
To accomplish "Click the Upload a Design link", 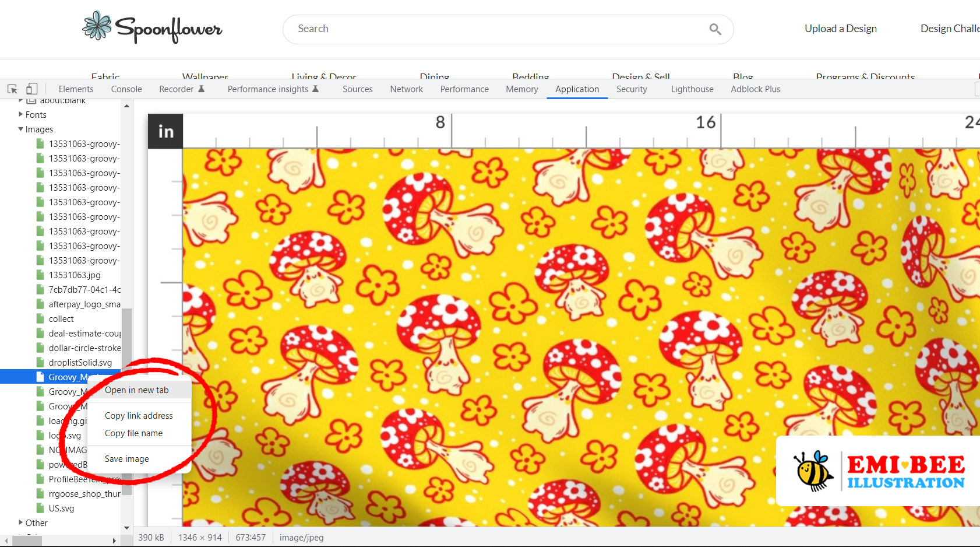I will (841, 29).
